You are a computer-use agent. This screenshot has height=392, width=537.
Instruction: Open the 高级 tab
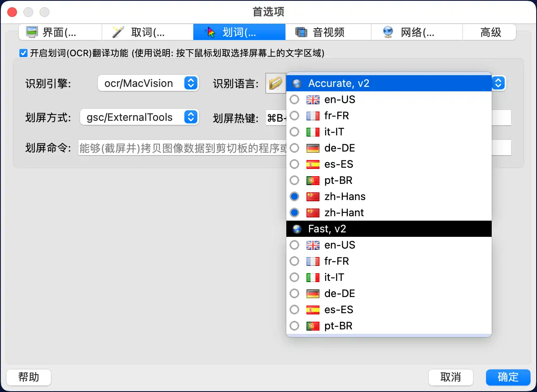490,32
